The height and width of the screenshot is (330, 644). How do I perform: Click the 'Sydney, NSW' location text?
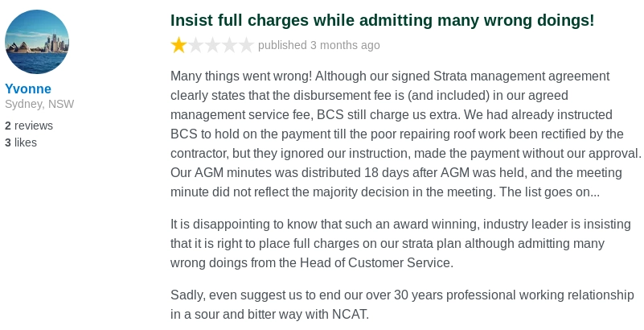click(x=38, y=104)
